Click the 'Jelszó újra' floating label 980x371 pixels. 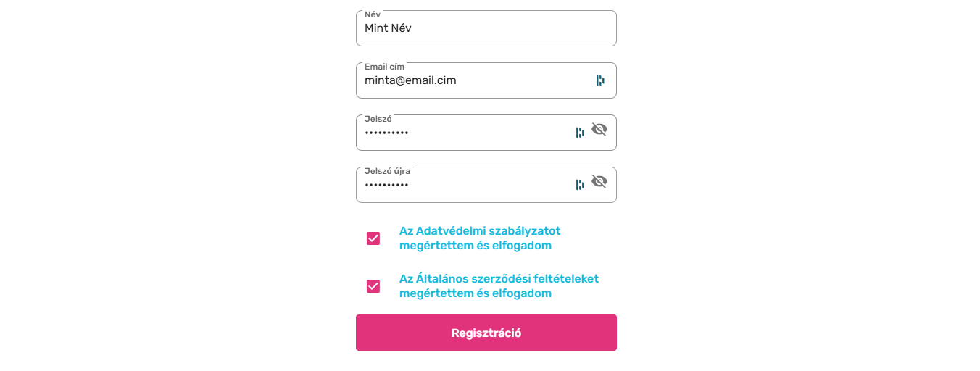click(387, 171)
